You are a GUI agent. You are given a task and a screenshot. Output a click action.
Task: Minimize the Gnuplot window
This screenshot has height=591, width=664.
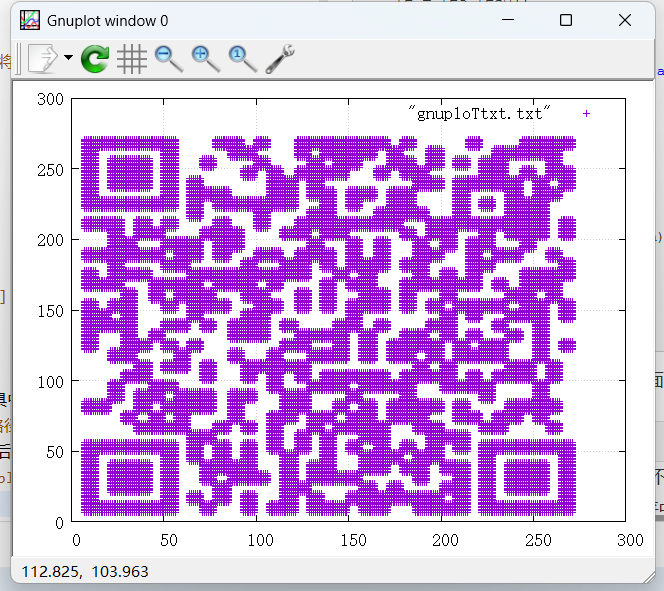[x=508, y=20]
